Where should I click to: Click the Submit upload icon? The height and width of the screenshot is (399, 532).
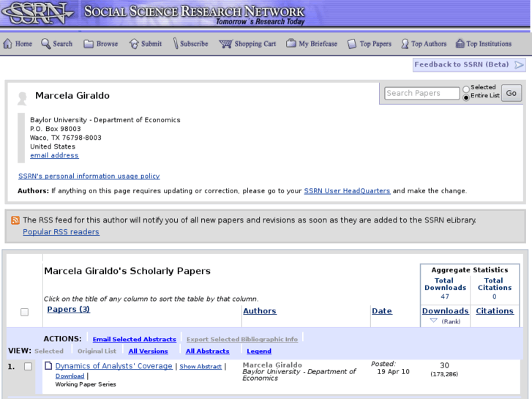click(134, 44)
